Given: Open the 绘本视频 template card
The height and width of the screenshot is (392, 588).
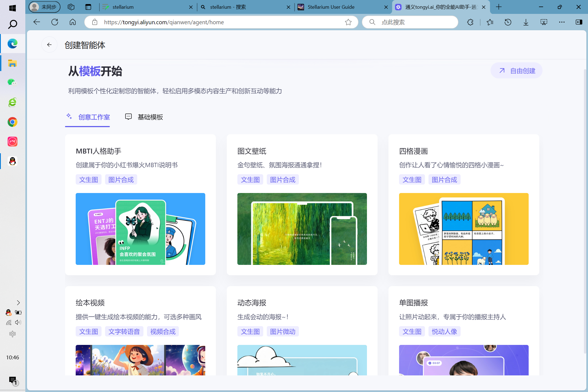Looking at the screenshot, I should pyautogui.click(x=140, y=331).
